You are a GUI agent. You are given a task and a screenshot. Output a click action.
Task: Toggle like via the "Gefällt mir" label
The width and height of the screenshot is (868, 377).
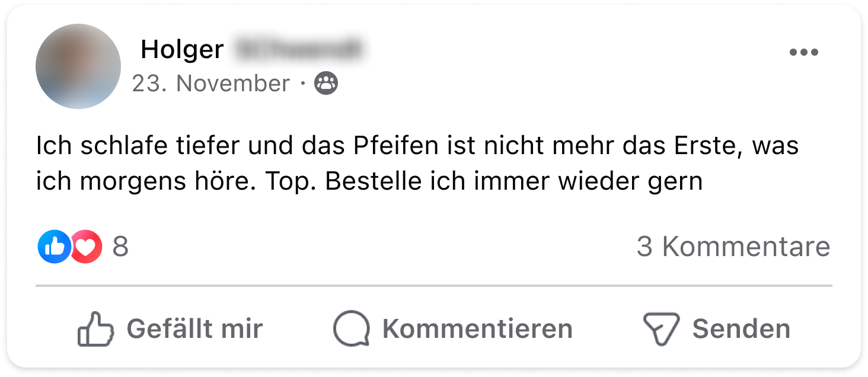[x=194, y=329]
